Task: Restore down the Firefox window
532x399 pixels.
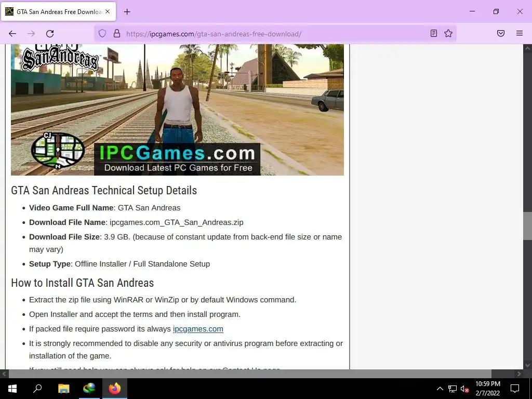Action: coord(496,11)
